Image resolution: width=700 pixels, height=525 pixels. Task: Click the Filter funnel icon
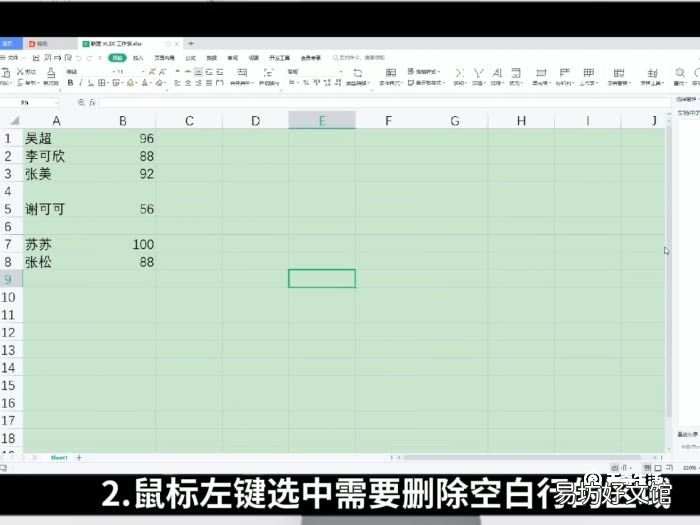click(x=478, y=73)
